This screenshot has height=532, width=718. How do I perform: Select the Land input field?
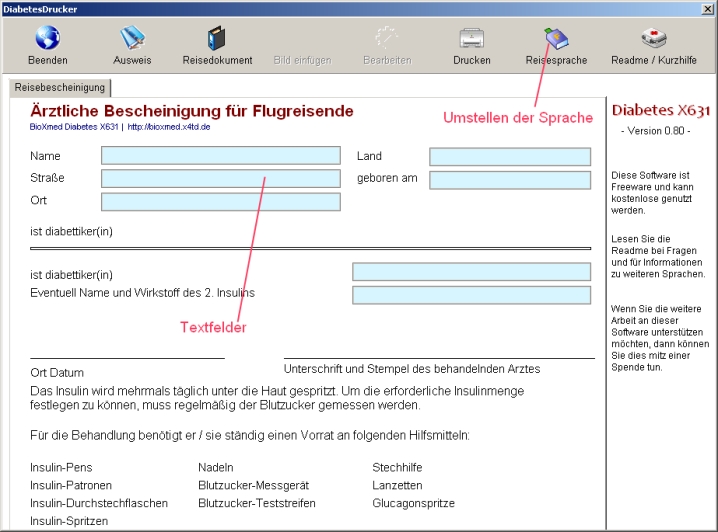click(510, 157)
